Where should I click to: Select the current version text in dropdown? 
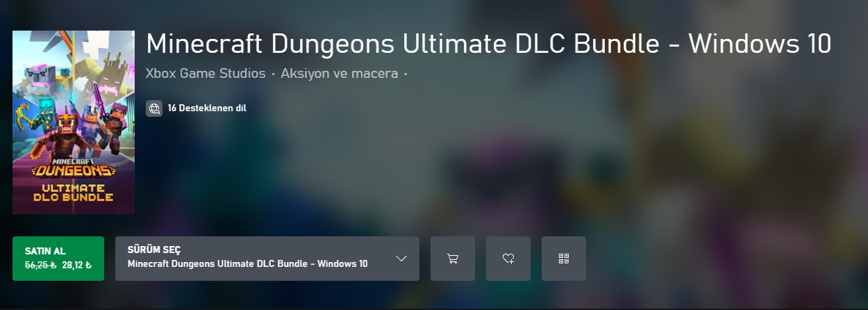pos(248,264)
